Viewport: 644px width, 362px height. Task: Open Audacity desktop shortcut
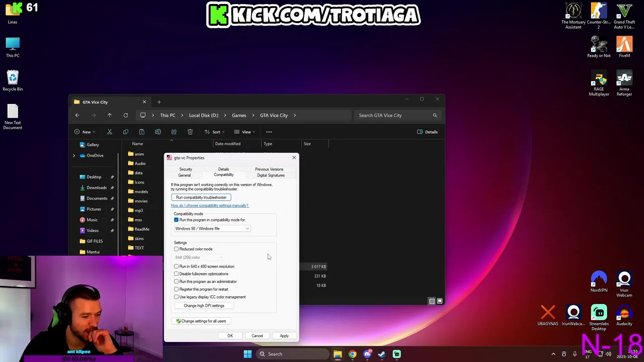pyautogui.click(x=624, y=315)
